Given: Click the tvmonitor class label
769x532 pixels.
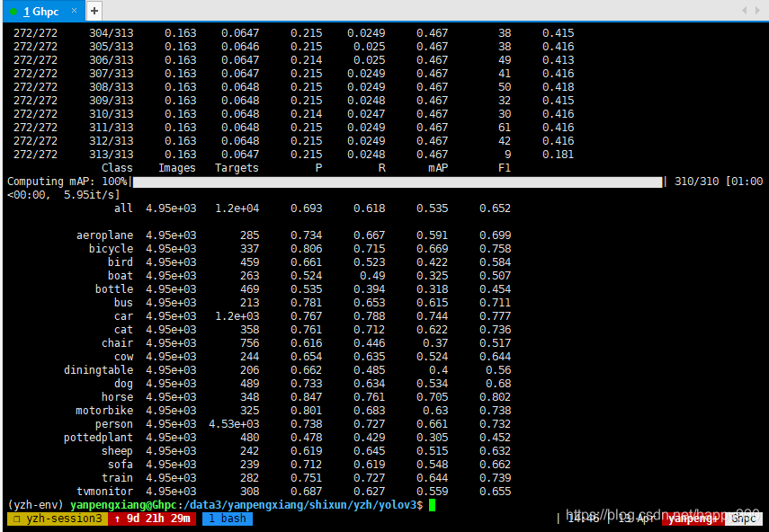Looking at the screenshot, I should coord(104,492).
